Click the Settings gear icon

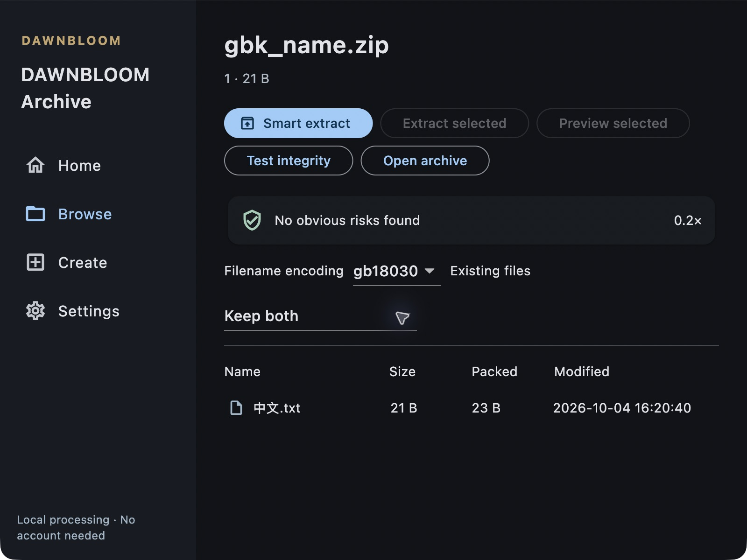35,311
